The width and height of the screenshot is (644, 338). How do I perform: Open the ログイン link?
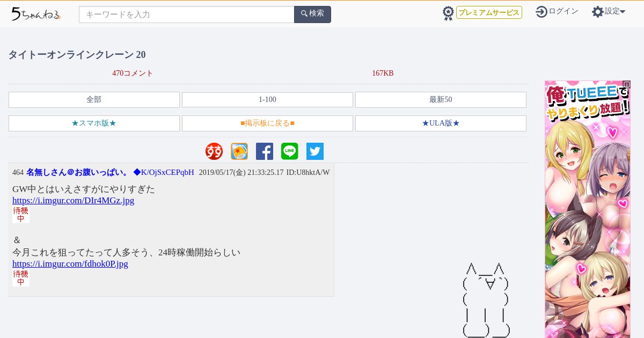click(563, 11)
